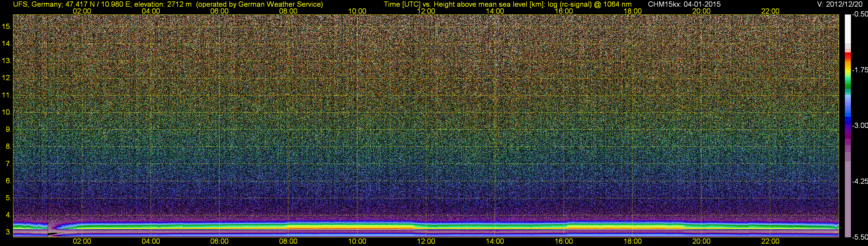Select the 18:00 label on top axis

[632, 11]
